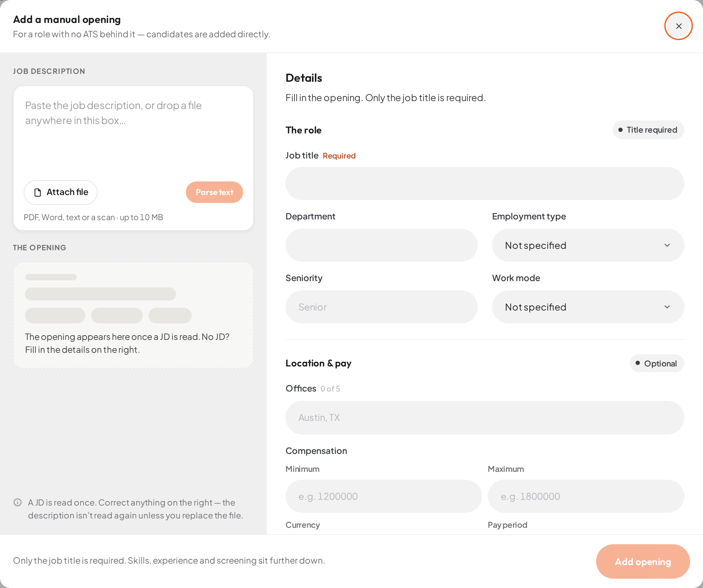Click the Add opening button
The width and height of the screenshot is (703, 588).
coord(643,561)
